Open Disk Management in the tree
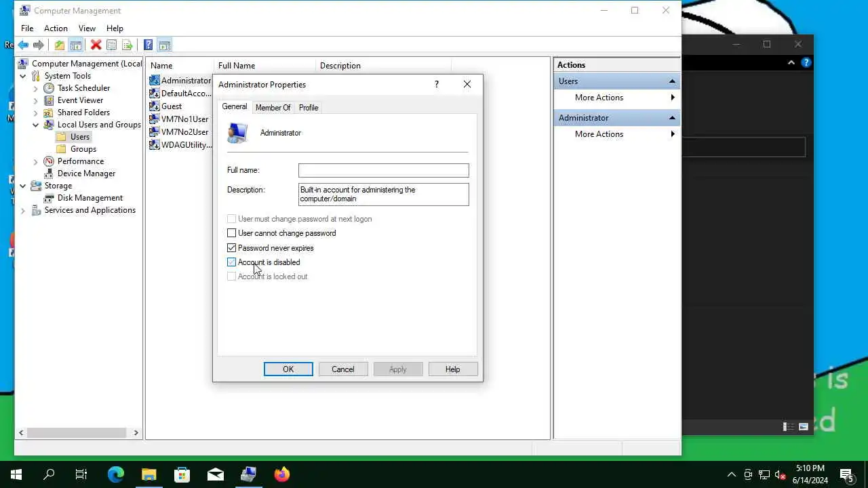 90,198
